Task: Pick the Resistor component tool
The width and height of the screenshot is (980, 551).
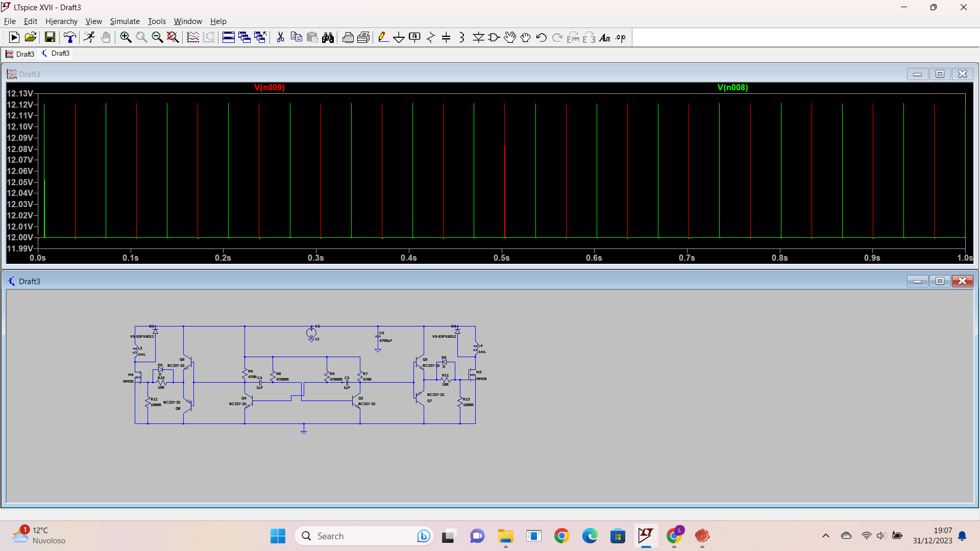Action: pos(431,37)
